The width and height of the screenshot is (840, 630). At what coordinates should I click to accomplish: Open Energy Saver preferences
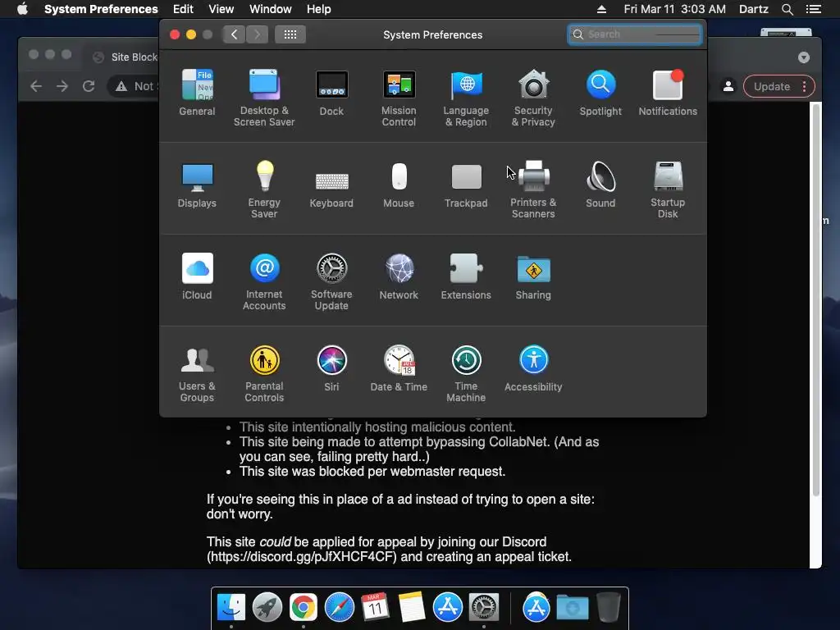tap(264, 189)
